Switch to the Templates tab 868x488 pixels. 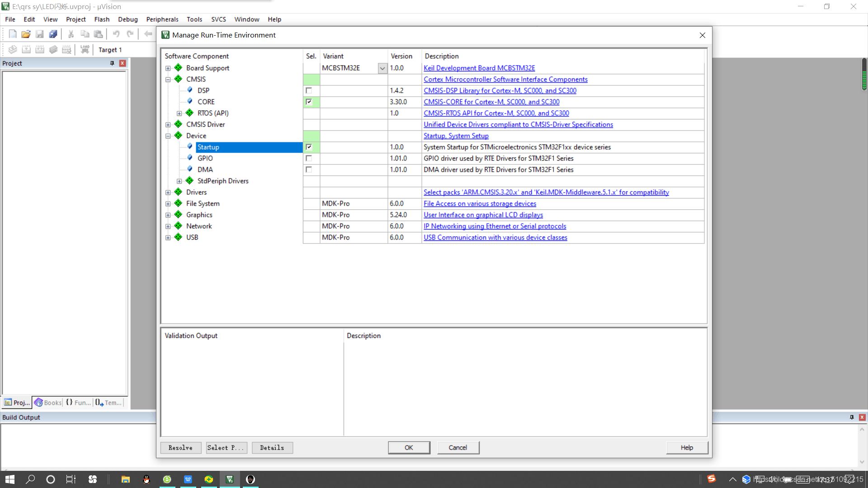click(108, 403)
